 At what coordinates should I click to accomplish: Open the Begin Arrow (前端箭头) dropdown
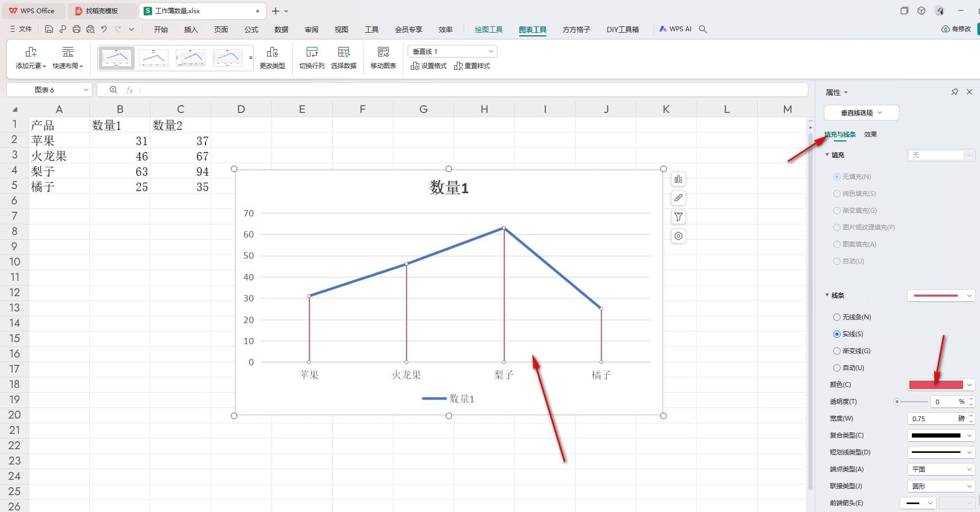pyautogui.click(x=918, y=503)
